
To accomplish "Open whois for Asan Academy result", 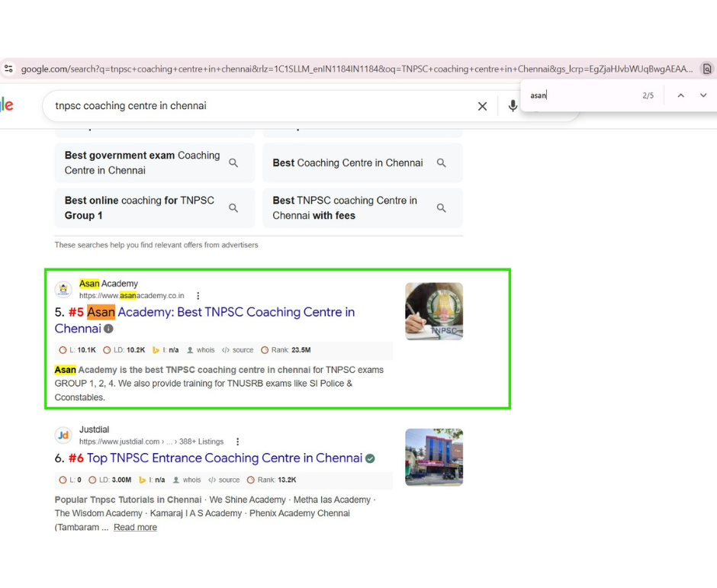I will pyautogui.click(x=201, y=350).
